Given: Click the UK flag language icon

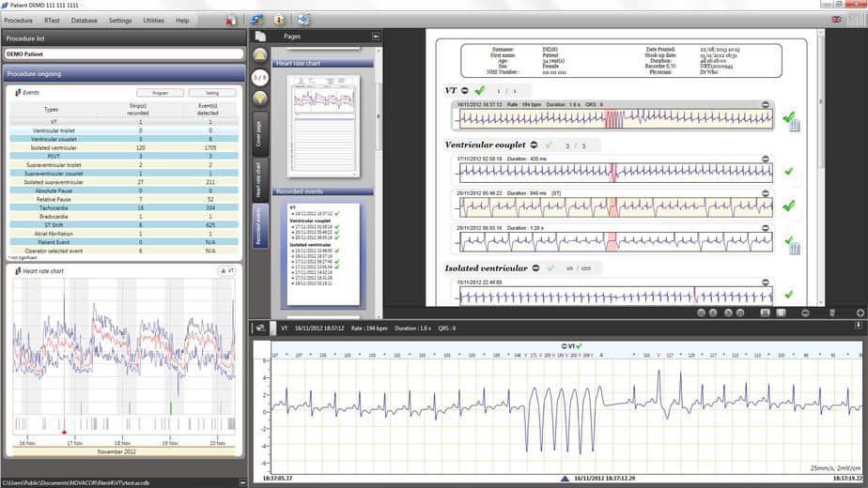Looking at the screenshot, I should pos(836,20).
